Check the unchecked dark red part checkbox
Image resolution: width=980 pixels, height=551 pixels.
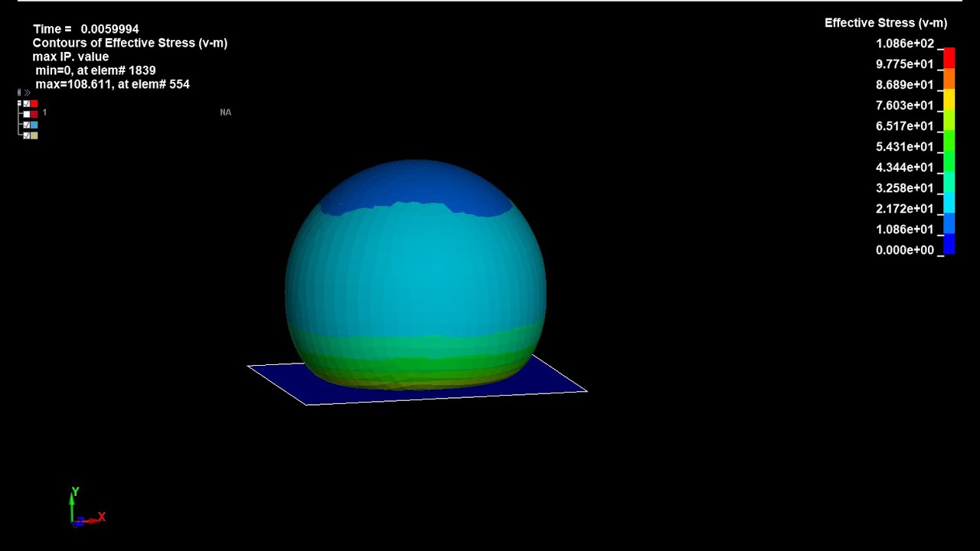coord(27,114)
